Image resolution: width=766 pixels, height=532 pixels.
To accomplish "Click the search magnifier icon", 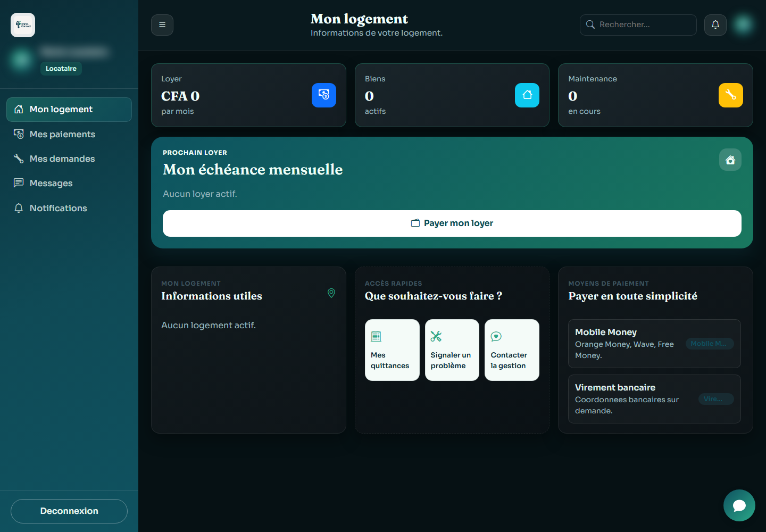I will [x=590, y=24].
